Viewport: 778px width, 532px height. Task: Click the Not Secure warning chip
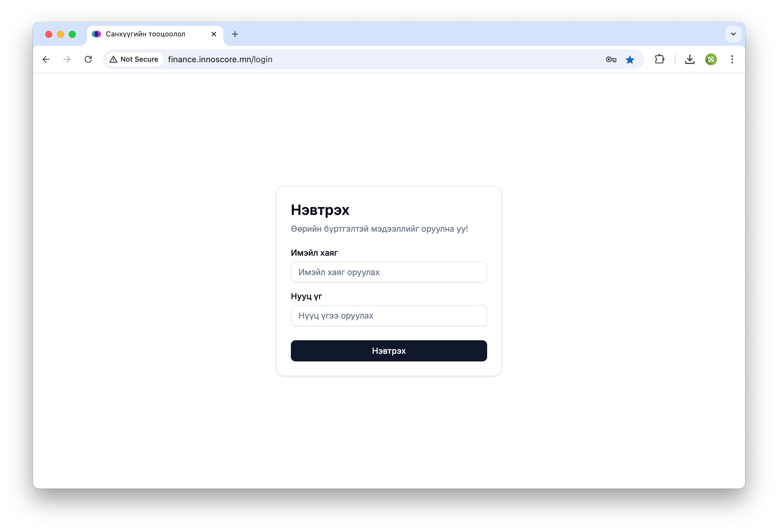pos(134,59)
